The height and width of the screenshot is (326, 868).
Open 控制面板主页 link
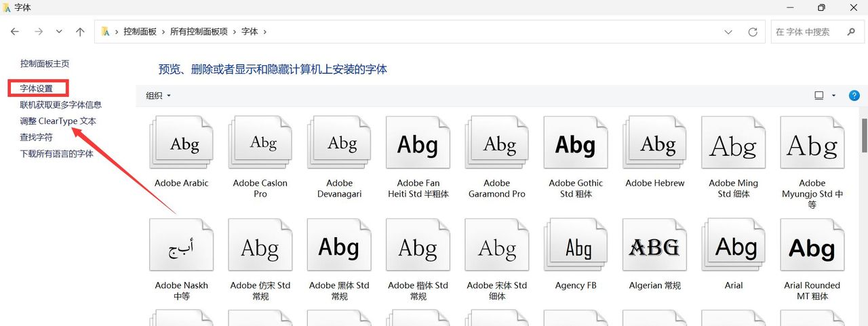[x=45, y=64]
